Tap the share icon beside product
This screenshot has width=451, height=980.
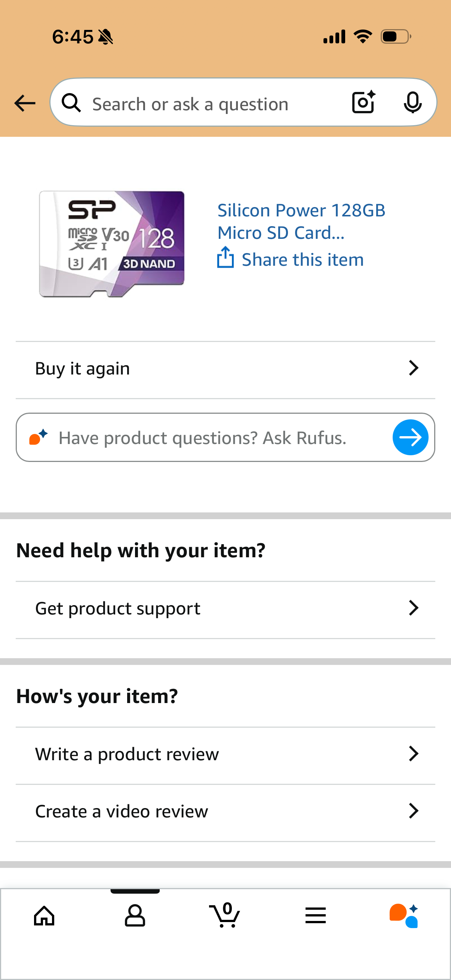[x=225, y=258]
